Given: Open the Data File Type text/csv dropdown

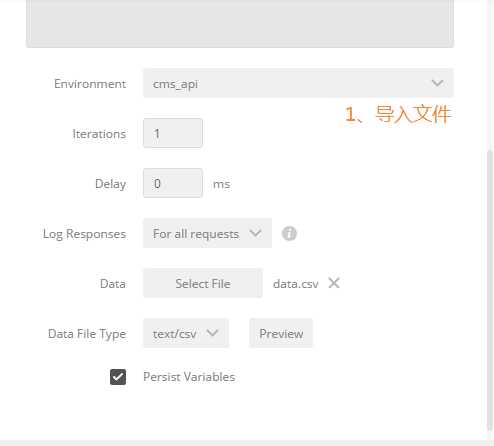Looking at the screenshot, I should 186,333.
